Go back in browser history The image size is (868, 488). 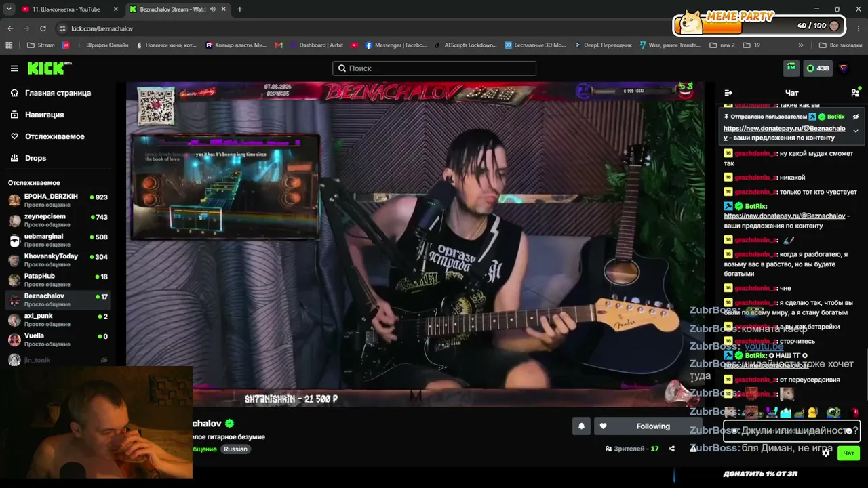pos(10,28)
